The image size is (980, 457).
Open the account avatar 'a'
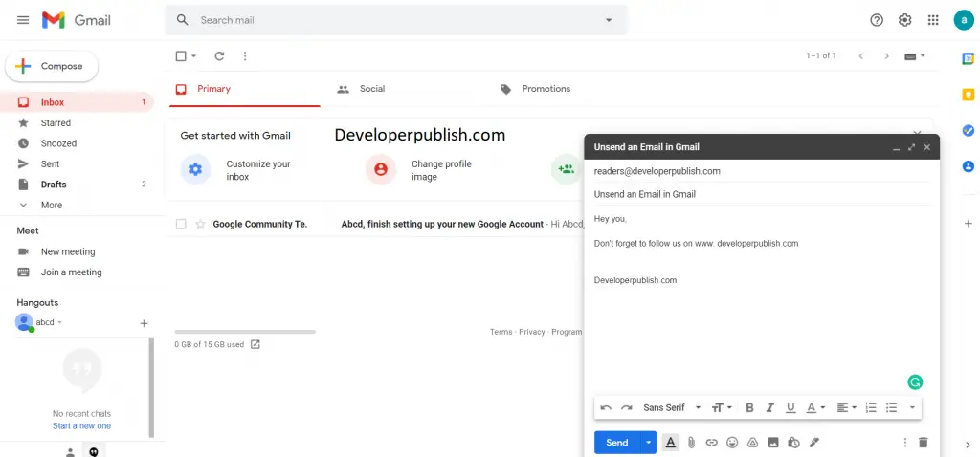pyautogui.click(x=964, y=20)
